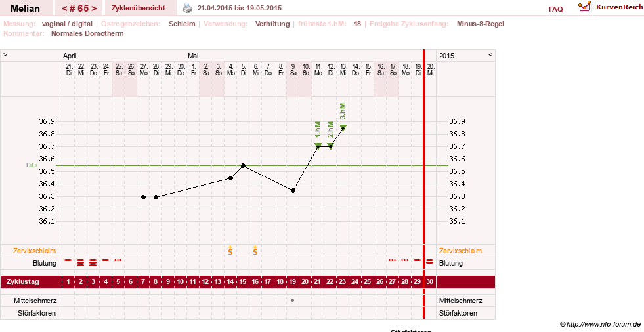Click the Mai month label
The image size is (644, 332).
(x=193, y=56)
